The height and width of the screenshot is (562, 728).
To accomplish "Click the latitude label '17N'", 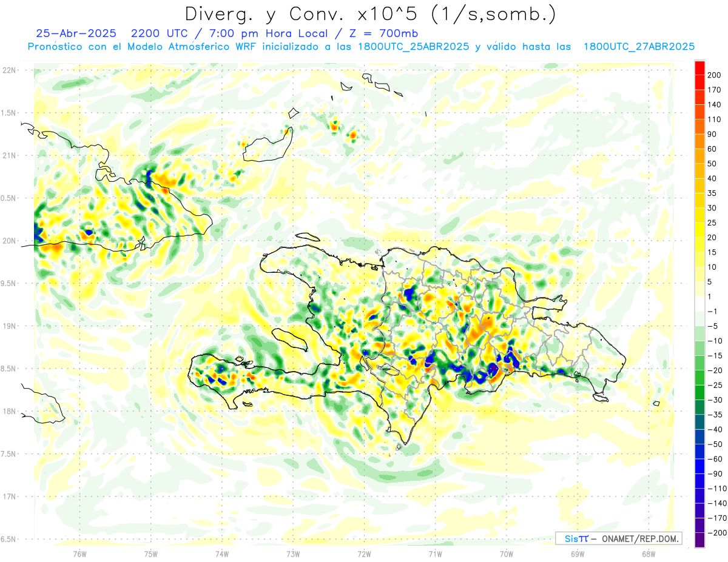I will [x=8, y=497].
